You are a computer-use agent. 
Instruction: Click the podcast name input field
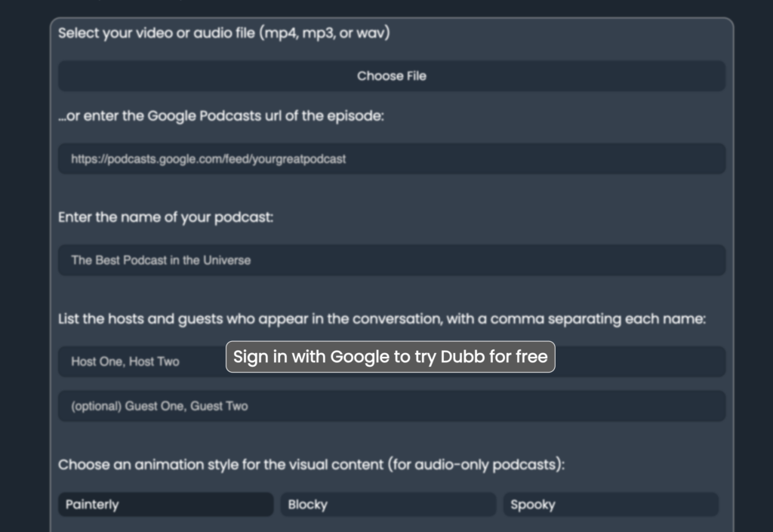point(391,260)
